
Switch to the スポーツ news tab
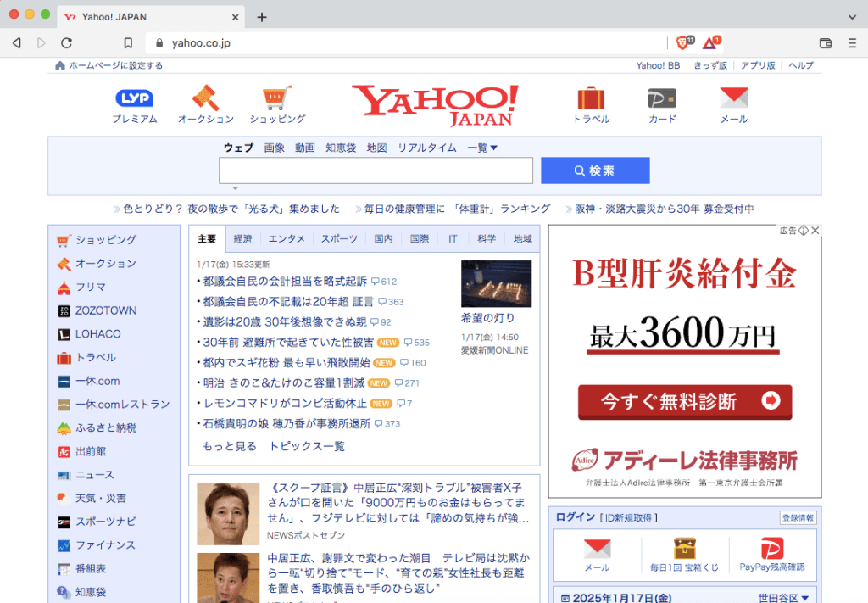point(339,238)
